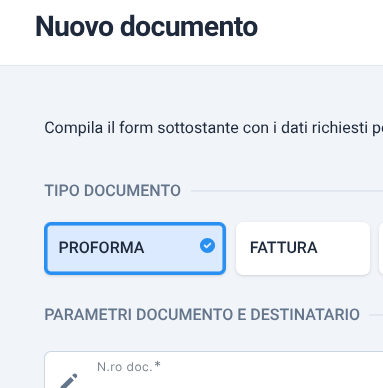Screen dimensions: 383x388
Task: Click the pencil icon beside N.ro doc.
Action: click(x=69, y=381)
